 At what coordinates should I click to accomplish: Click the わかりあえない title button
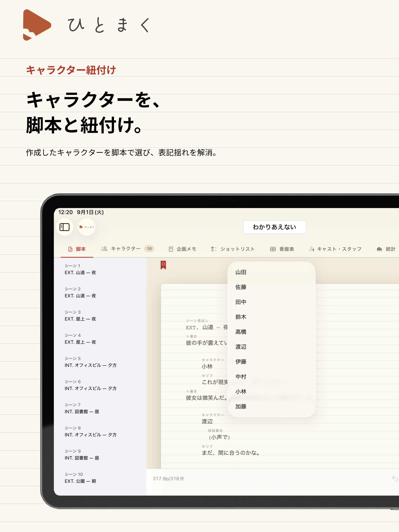point(274,227)
